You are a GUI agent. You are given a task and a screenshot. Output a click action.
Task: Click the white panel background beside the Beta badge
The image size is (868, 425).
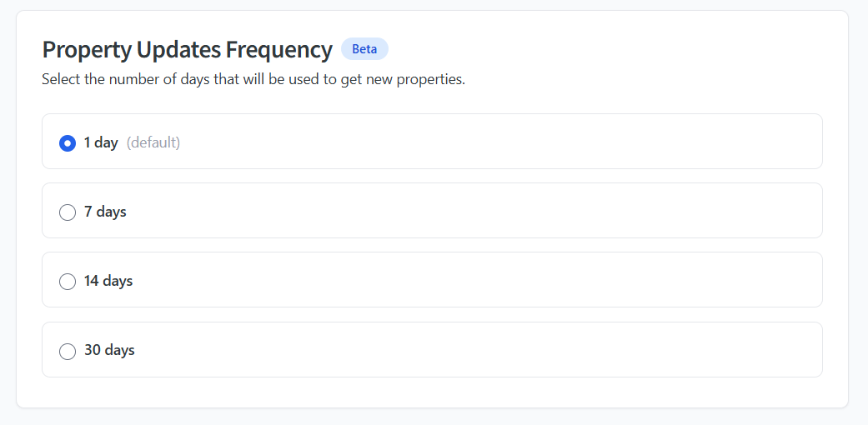[584, 50]
